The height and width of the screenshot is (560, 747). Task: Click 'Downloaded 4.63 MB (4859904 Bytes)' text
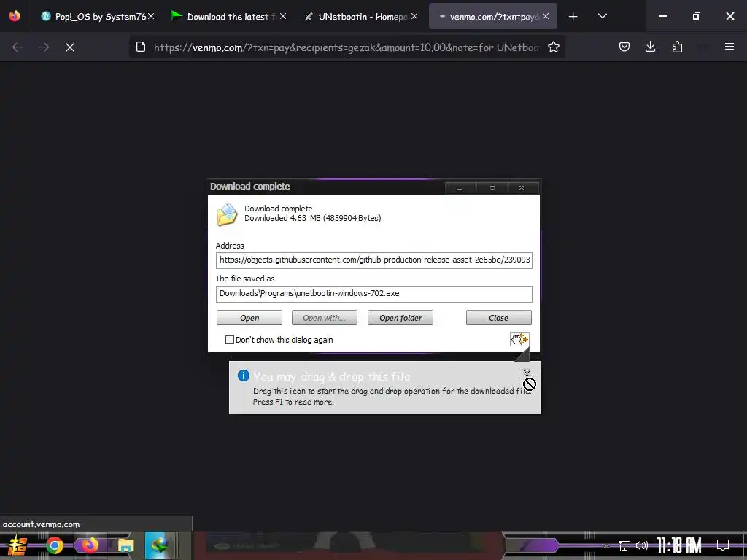(312, 218)
